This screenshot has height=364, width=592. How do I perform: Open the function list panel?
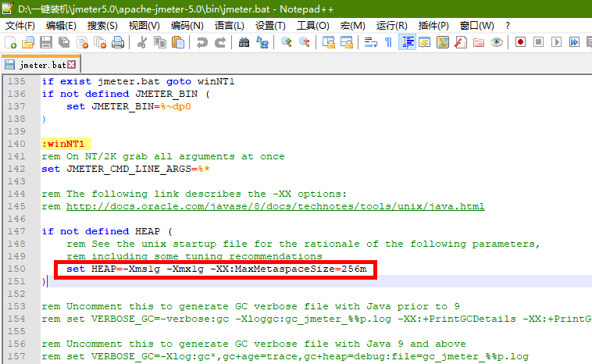click(x=461, y=42)
